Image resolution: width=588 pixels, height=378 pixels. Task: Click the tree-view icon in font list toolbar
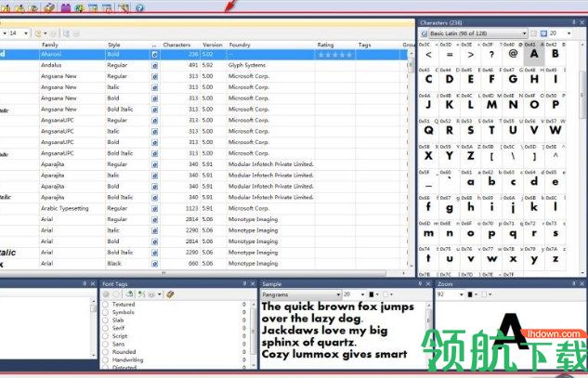[x=66, y=33]
